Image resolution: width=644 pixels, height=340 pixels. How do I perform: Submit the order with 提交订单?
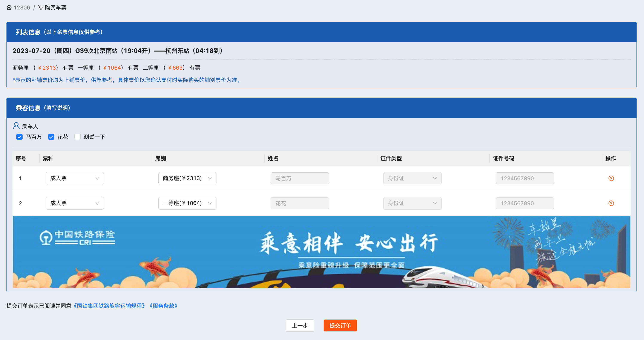tap(340, 326)
